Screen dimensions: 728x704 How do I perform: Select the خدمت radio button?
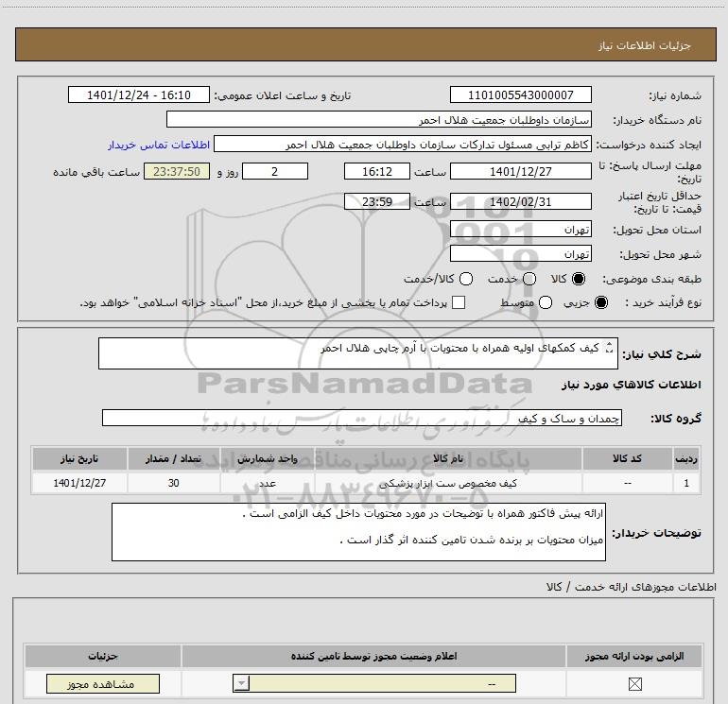tap(529, 279)
